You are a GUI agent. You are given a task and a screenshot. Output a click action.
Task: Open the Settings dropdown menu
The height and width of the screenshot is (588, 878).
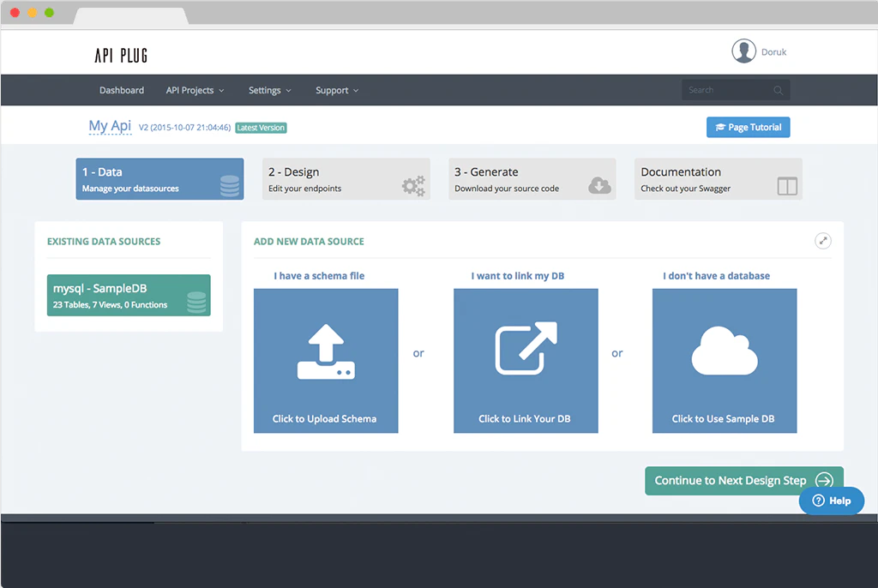tap(270, 90)
